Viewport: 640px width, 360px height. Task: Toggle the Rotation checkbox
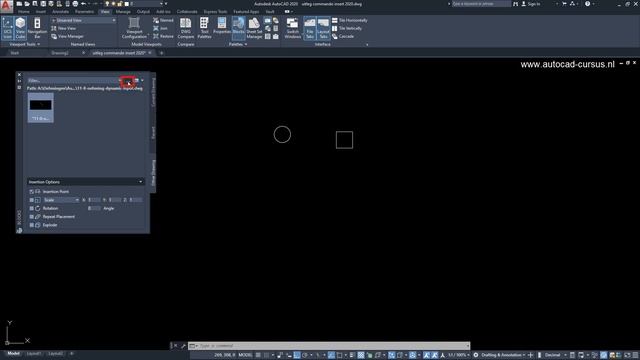pos(31,208)
